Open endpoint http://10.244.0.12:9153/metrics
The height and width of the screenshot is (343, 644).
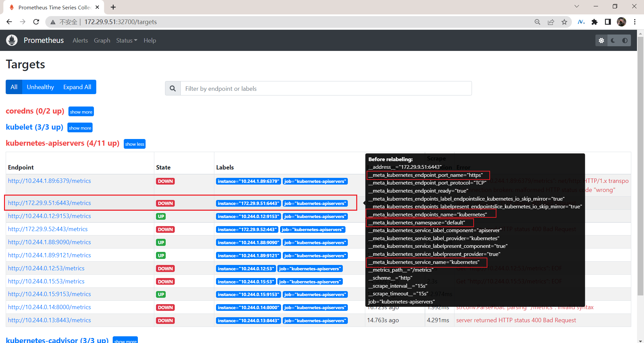pyautogui.click(x=49, y=216)
